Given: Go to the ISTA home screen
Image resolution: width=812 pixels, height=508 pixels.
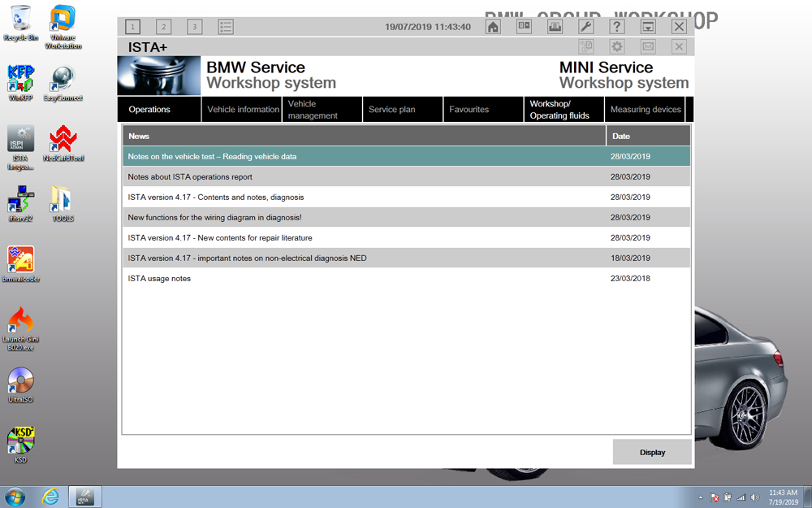Looking at the screenshot, I should [x=493, y=27].
